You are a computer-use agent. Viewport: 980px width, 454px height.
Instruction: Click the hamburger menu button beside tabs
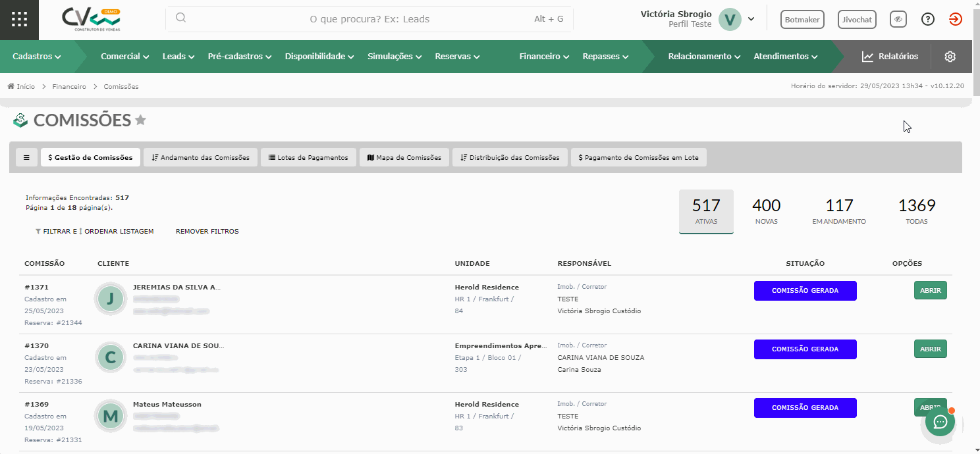(x=26, y=157)
